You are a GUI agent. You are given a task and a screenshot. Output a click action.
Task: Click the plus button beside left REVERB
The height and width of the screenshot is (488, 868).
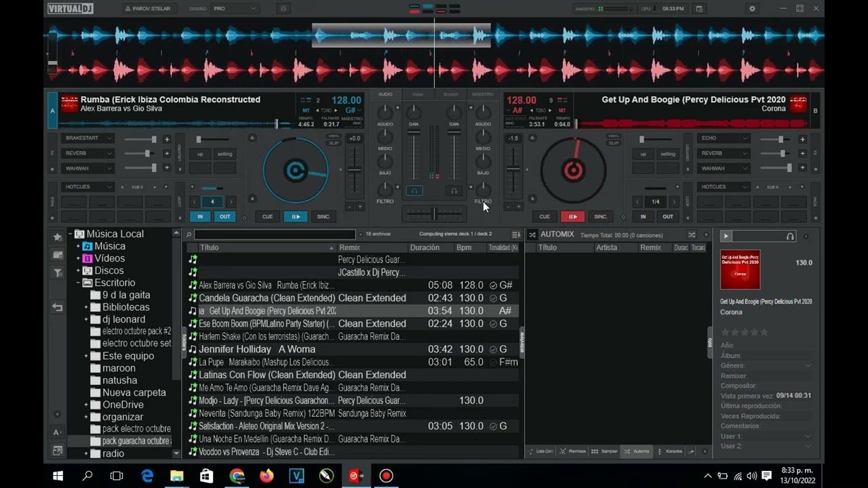click(x=167, y=154)
